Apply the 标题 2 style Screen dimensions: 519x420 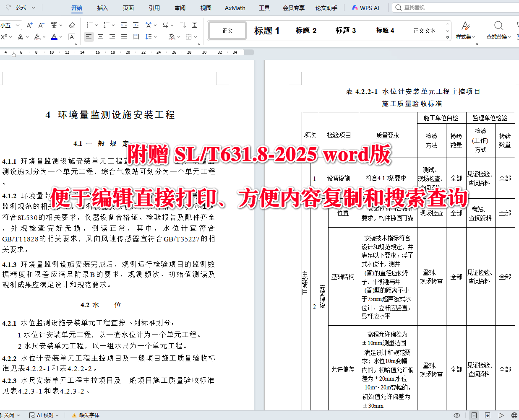[306, 31]
